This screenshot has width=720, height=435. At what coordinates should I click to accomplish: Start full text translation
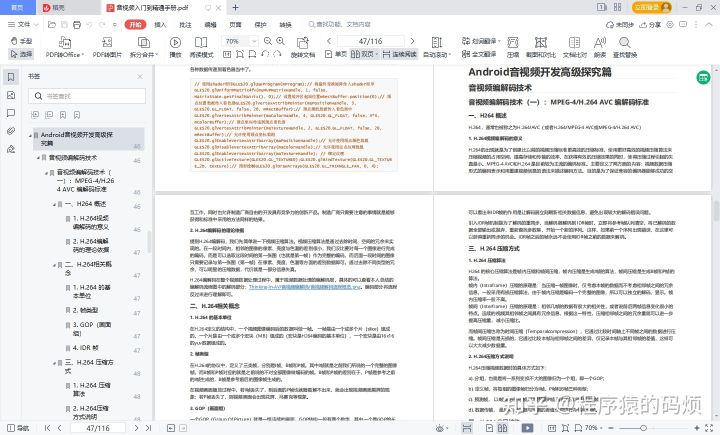coord(479,54)
